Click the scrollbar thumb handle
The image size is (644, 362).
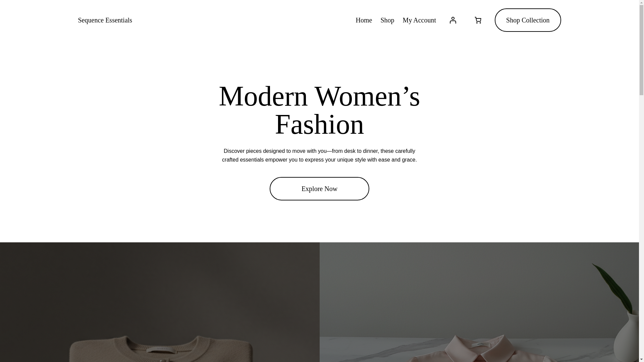coord(641,50)
